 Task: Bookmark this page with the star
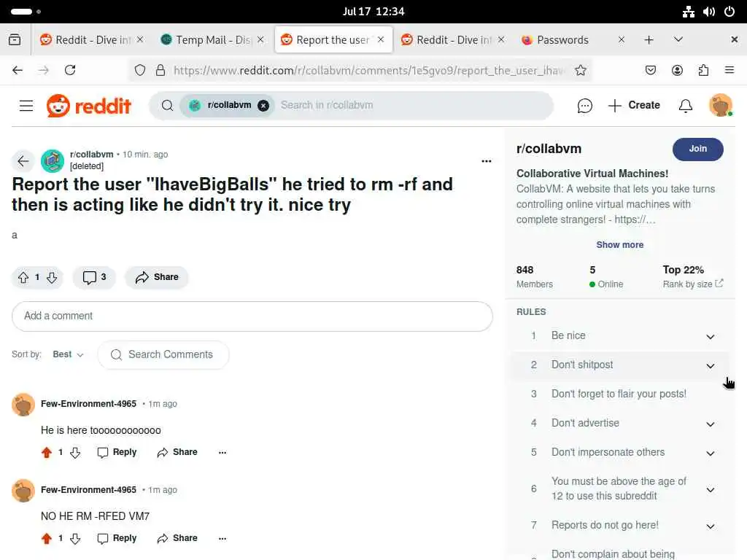click(x=580, y=71)
